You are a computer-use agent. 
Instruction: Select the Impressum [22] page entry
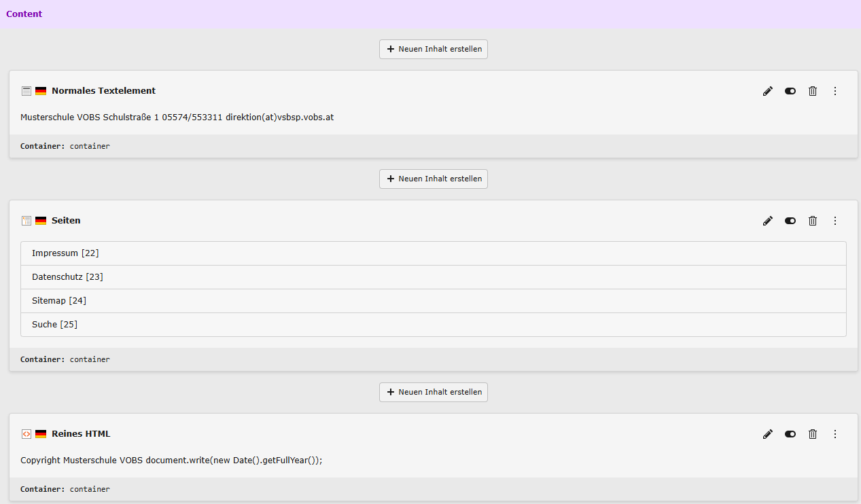[x=65, y=253]
